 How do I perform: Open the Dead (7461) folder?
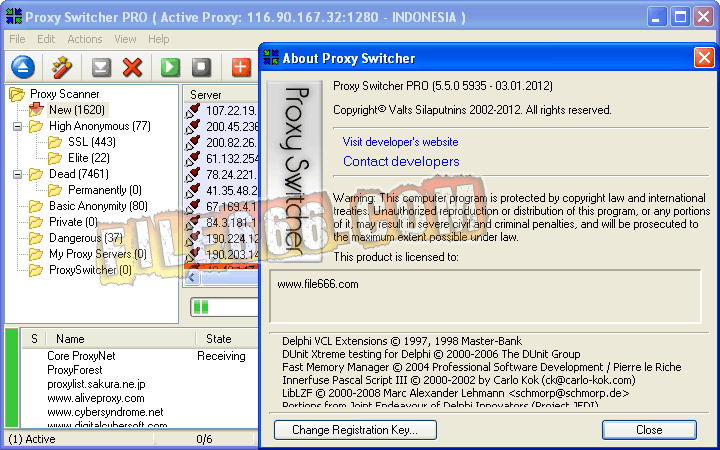(79, 174)
